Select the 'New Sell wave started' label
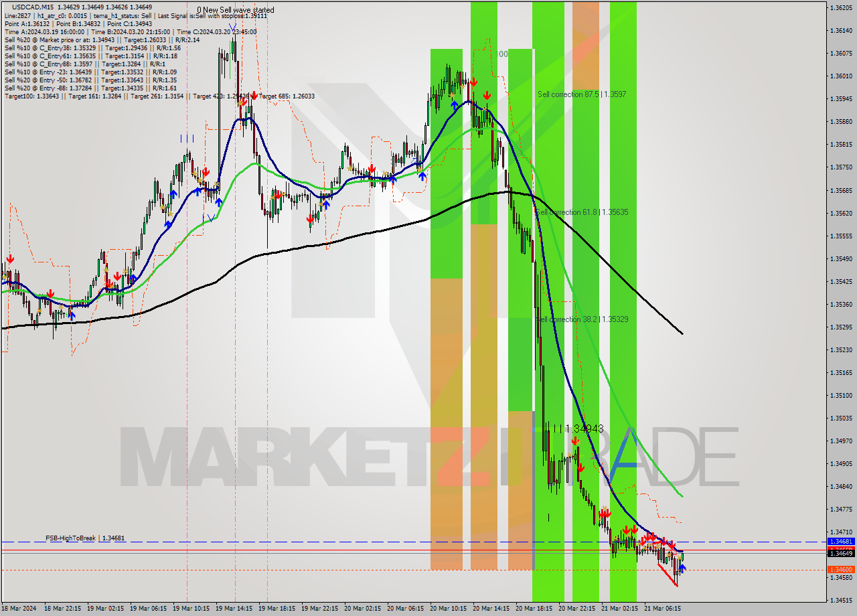This screenshot has width=857, height=616. pos(238,10)
